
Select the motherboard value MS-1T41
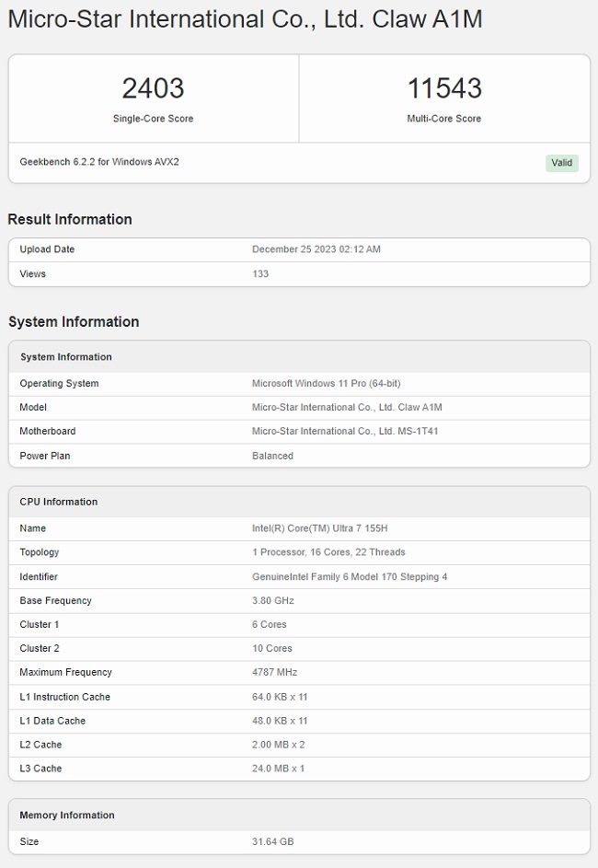click(x=345, y=431)
